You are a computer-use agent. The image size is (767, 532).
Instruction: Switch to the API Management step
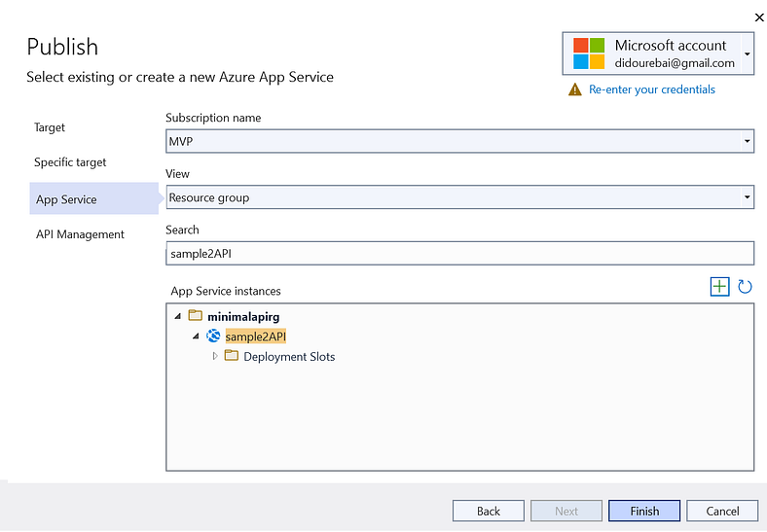point(79,234)
